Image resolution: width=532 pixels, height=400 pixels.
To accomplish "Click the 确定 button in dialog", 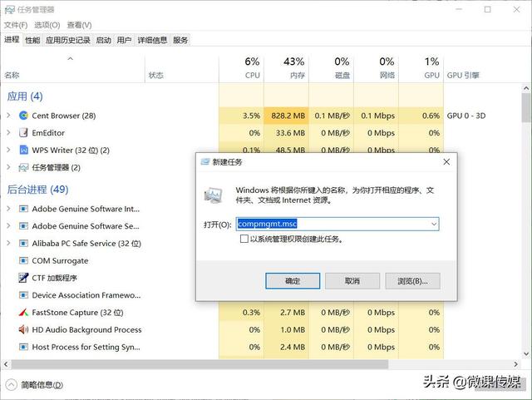I will coord(293,281).
